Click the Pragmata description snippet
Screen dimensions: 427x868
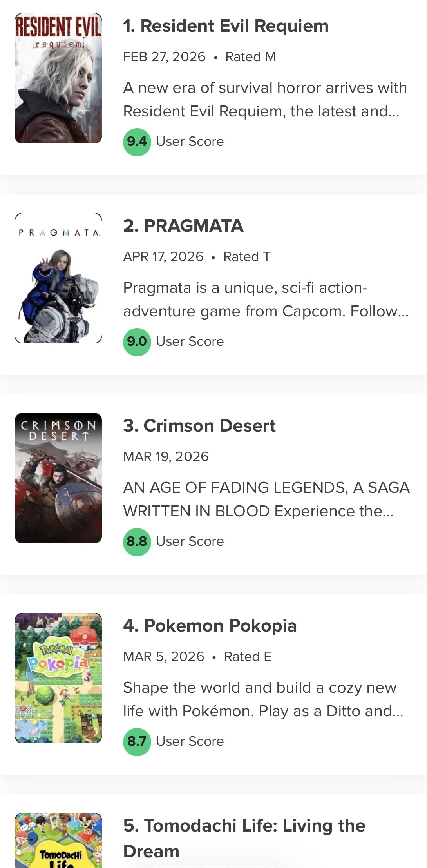point(266,300)
